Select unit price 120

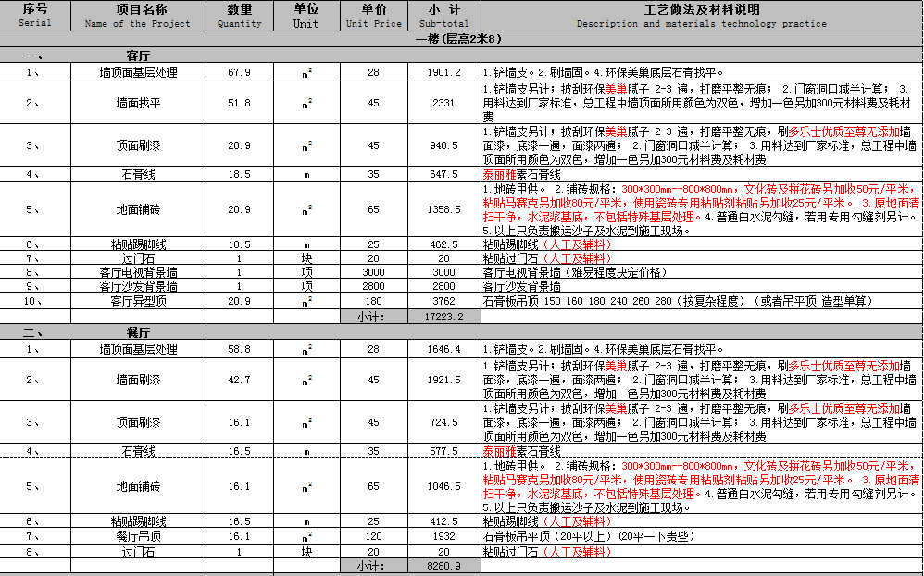click(x=374, y=536)
